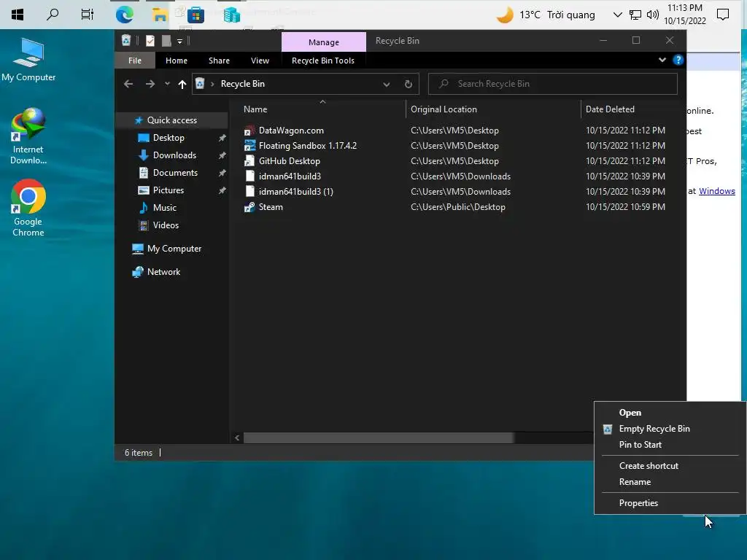Click the scrollbar left arrow
Viewport: 747px width, 560px height.
coord(237,437)
